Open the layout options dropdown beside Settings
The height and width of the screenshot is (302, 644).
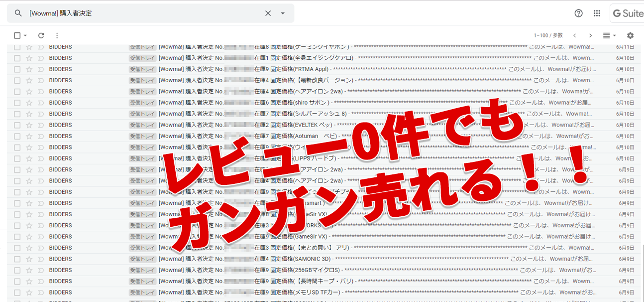tap(610, 35)
